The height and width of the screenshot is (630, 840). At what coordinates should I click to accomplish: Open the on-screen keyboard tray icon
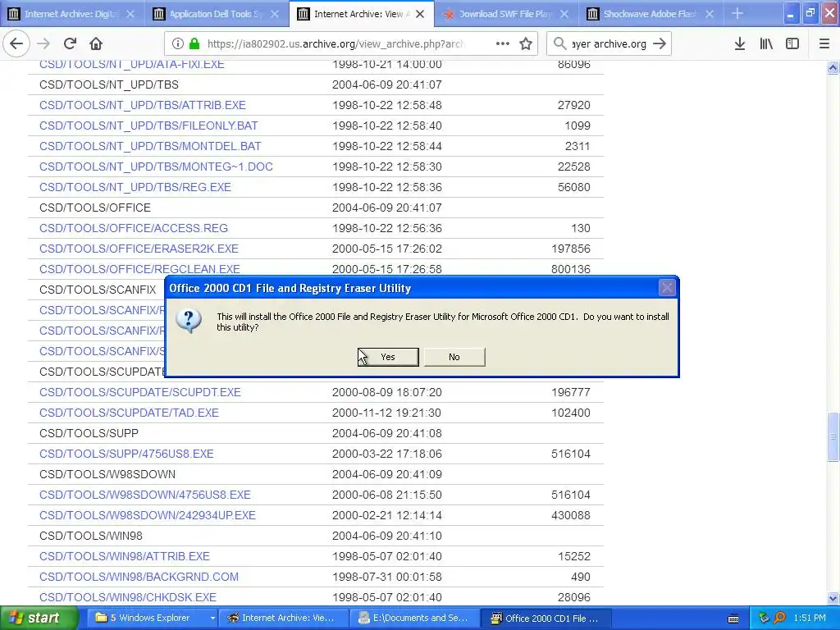pyautogui.click(x=733, y=619)
